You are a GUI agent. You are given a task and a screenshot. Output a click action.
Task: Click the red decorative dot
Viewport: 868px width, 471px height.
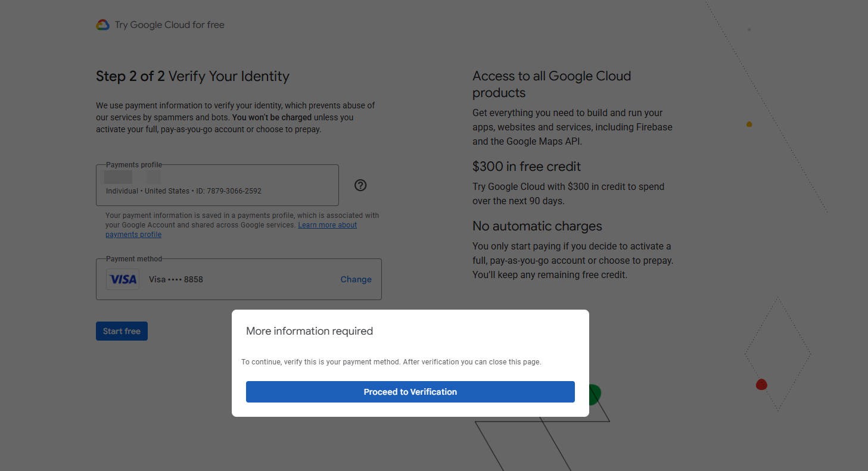[761, 385]
